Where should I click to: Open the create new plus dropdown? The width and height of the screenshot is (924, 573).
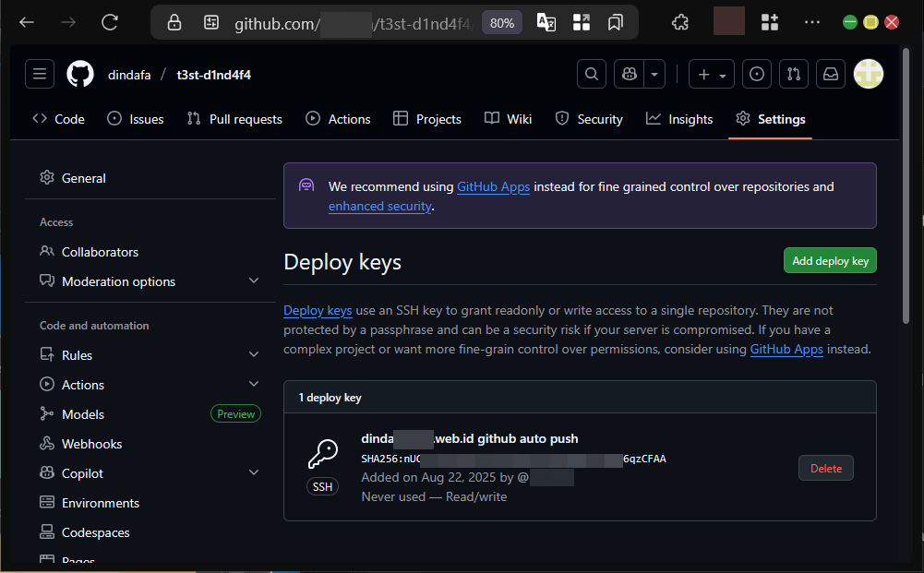pos(712,75)
